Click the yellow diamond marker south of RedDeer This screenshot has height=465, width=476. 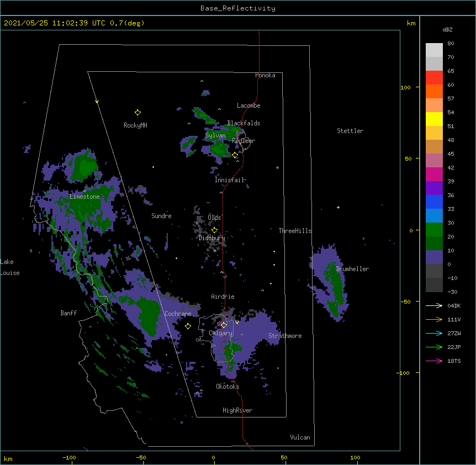[x=235, y=155]
